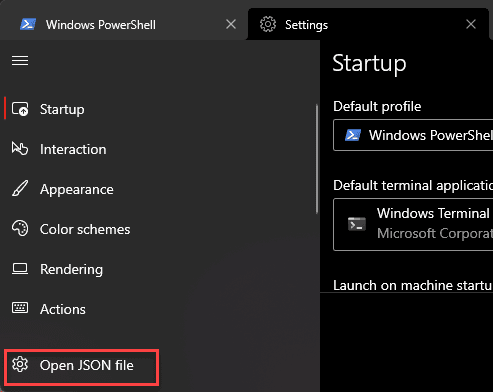This screenshot has width=493, height=392.
Task: Click the PowerShell icon in first tab
Action: [x=28, y=24]
